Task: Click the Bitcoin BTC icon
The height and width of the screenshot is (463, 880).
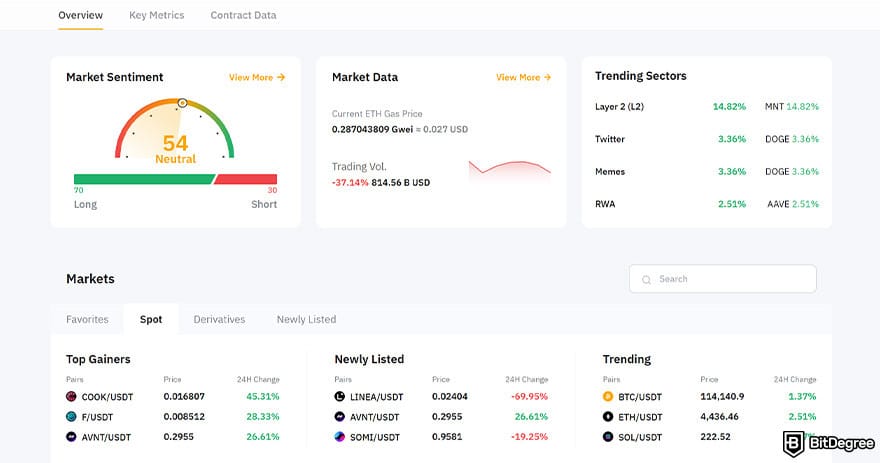Action: click(608, 397)
